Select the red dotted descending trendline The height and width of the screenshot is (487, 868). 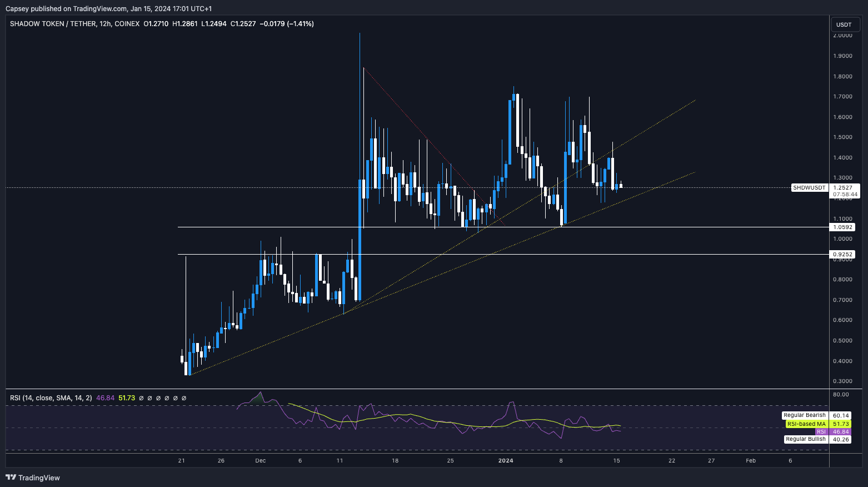[x=433, y=147]
